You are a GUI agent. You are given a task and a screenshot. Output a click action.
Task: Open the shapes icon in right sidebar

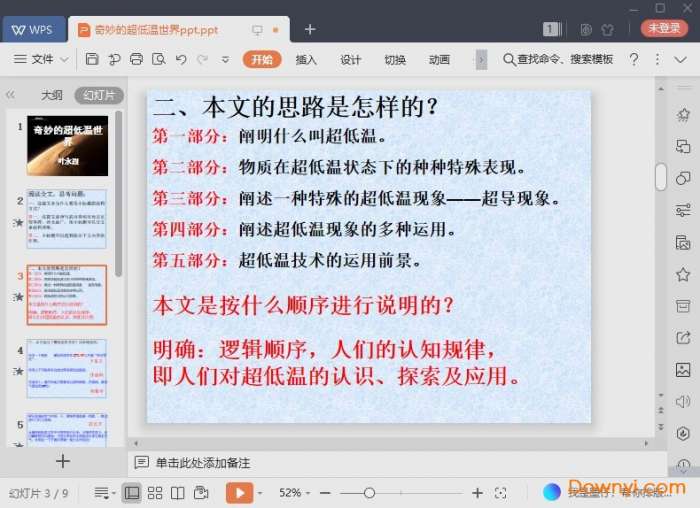point(683,178)
